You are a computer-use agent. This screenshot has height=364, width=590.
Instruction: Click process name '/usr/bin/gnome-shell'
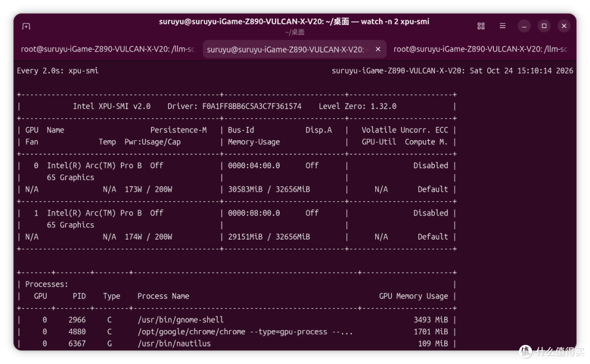tap(181, 320)
